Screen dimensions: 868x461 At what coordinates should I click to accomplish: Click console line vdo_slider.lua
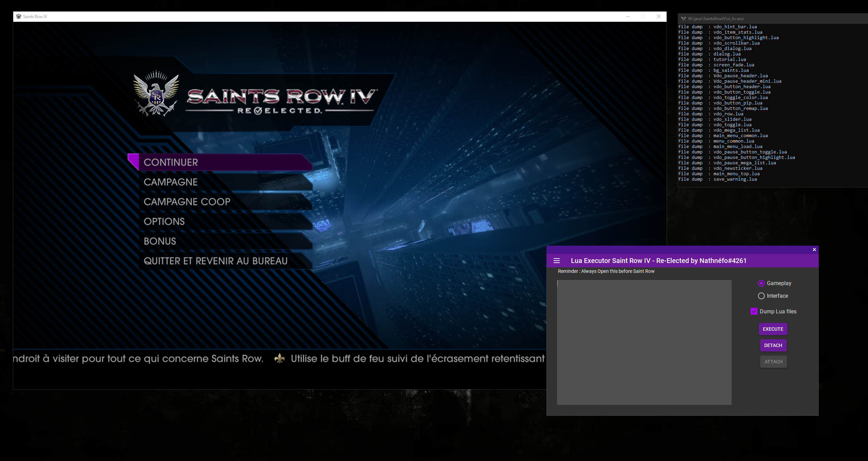[x=715, y=119]
